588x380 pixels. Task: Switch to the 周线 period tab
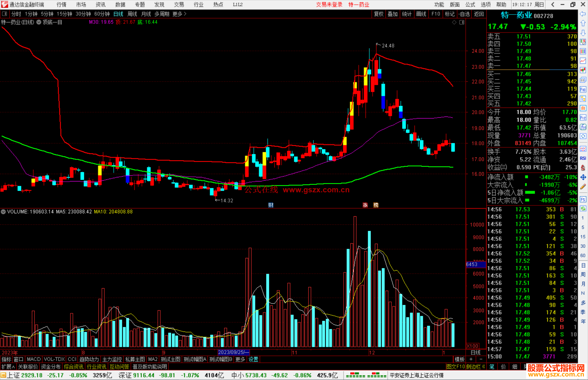pos(132,14)
